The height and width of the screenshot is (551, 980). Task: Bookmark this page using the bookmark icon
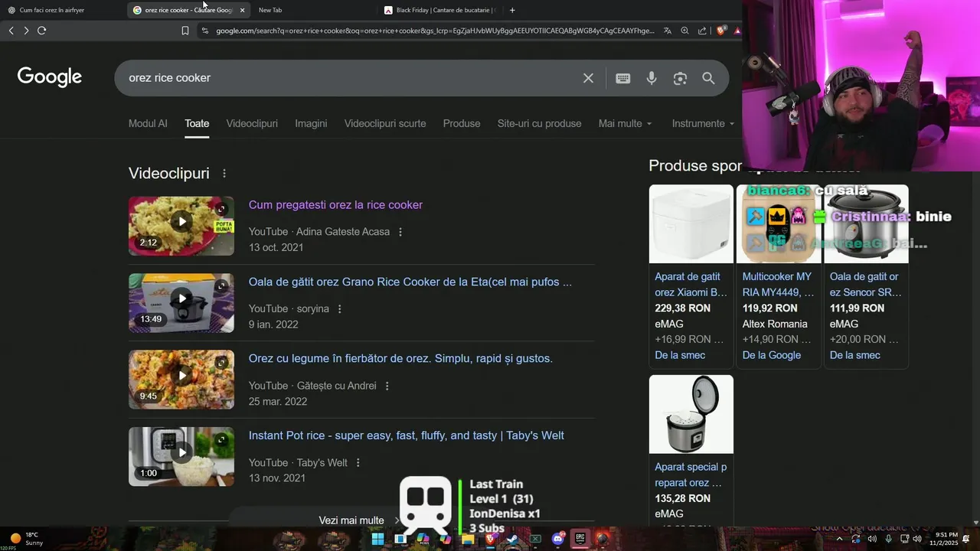185,31
